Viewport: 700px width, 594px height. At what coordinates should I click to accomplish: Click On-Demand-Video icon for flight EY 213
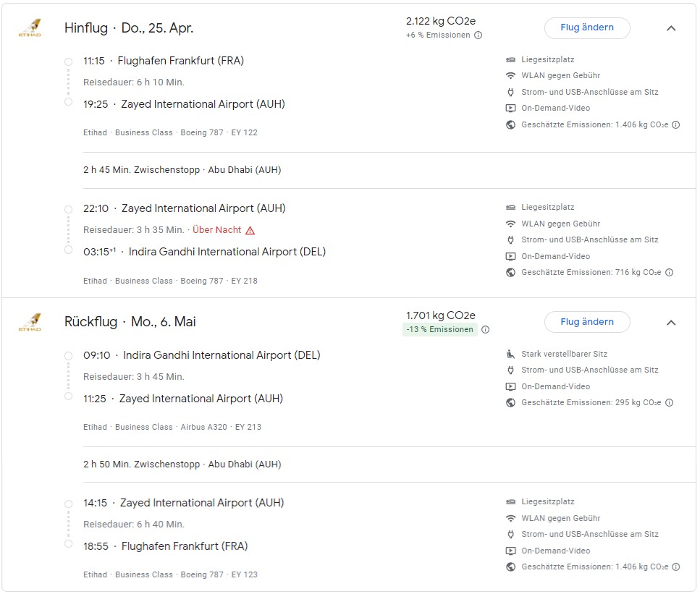510,387
